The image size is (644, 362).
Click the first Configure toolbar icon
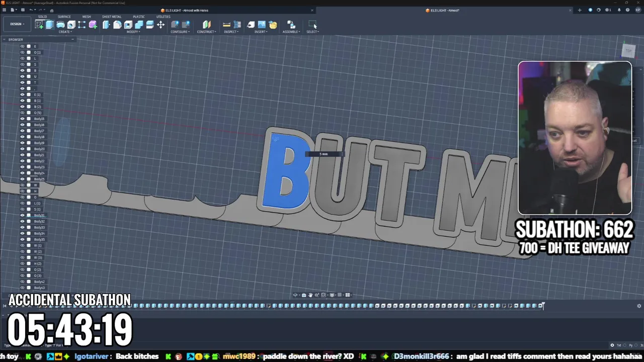tap(175, 25)
